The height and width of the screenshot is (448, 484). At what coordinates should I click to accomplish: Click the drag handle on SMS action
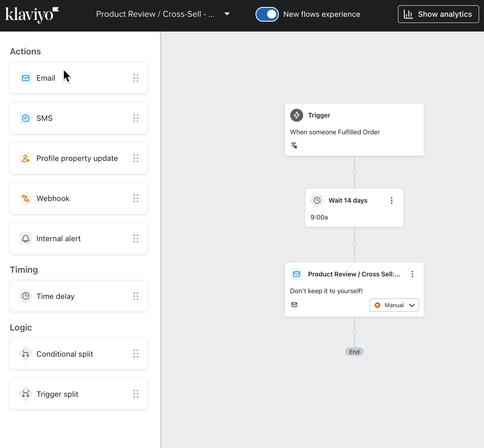pos(136,118)
